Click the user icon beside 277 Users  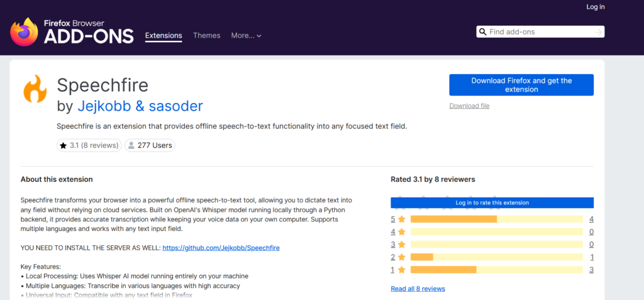point(131,145)
